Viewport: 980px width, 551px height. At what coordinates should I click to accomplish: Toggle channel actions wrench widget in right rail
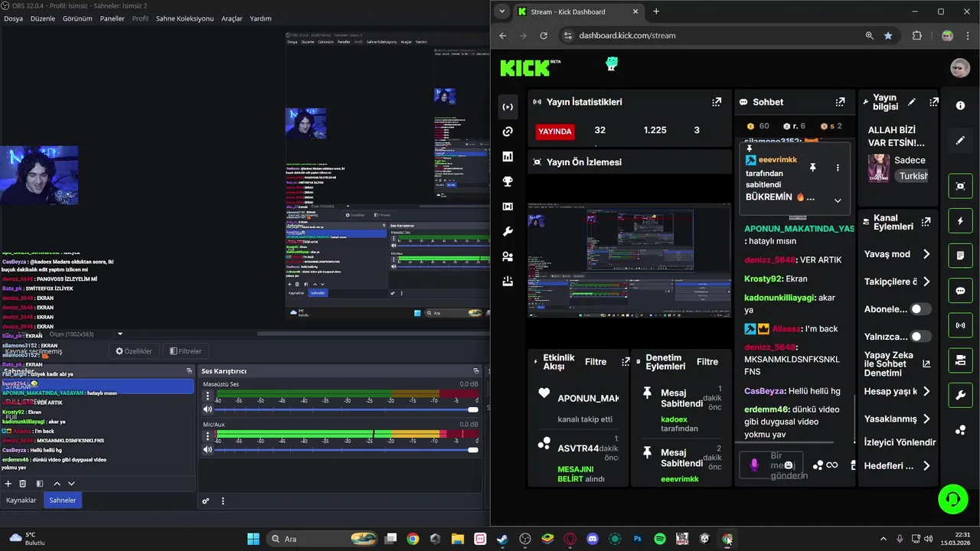click(960, 395)
